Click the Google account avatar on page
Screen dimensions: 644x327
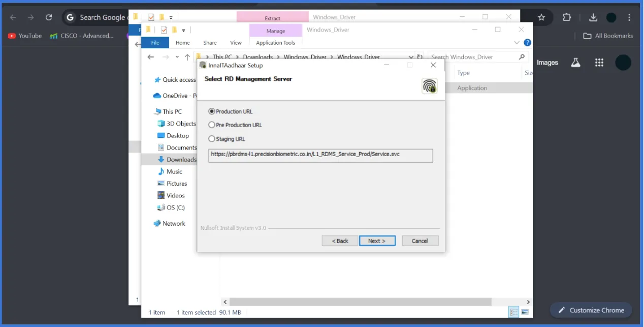click(623, 63)
